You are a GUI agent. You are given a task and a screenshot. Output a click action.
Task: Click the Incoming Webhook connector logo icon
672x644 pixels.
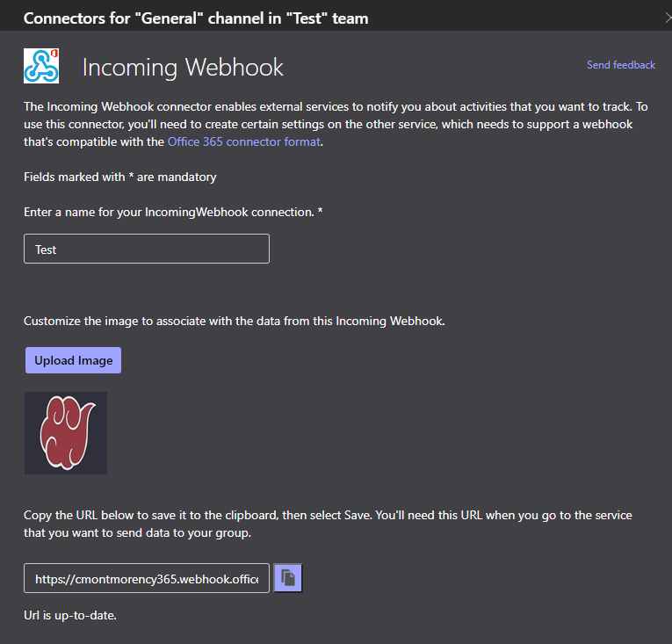coord(41,66)
